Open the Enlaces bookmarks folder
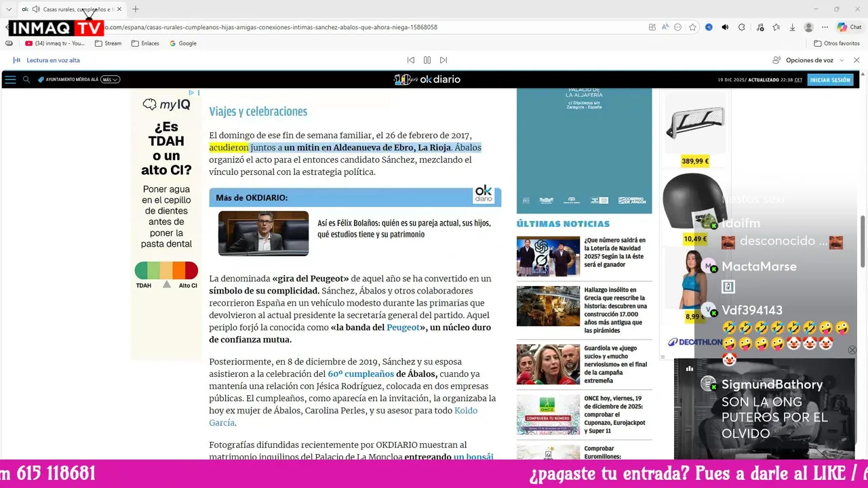The height and width of the screenshot is (488, 868). pos(145,43)
